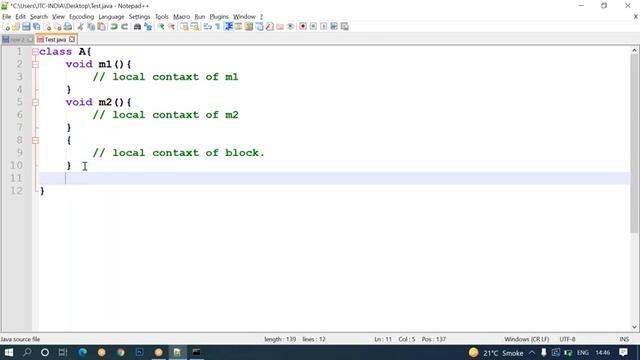Open the Run menu

[200, 17]
